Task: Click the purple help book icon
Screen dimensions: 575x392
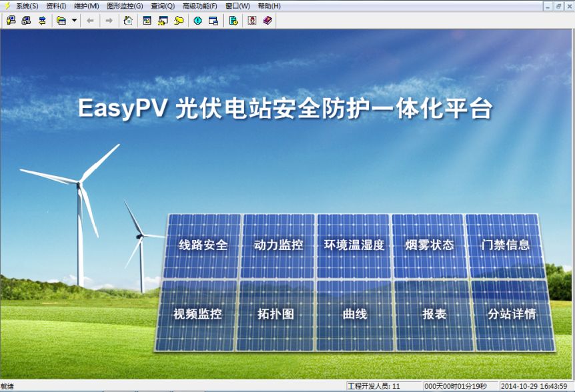Action: click(267, 21)
